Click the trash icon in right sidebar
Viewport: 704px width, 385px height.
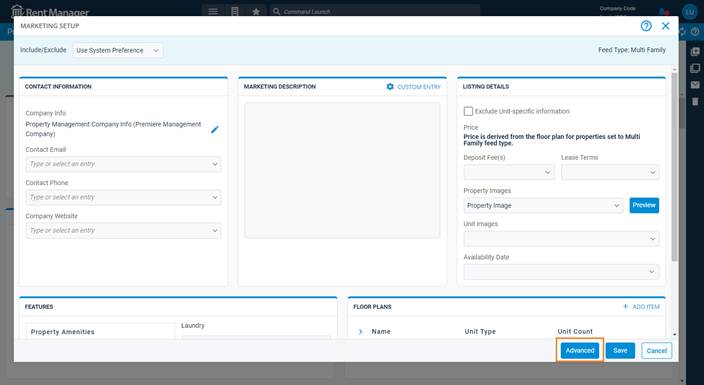pos(695,102)
